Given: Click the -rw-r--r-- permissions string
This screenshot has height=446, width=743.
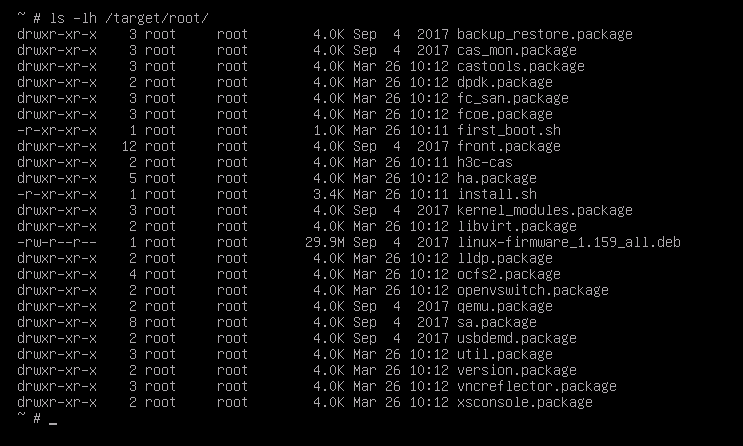Looking at the screenshot, I should (x=56, y=243).
